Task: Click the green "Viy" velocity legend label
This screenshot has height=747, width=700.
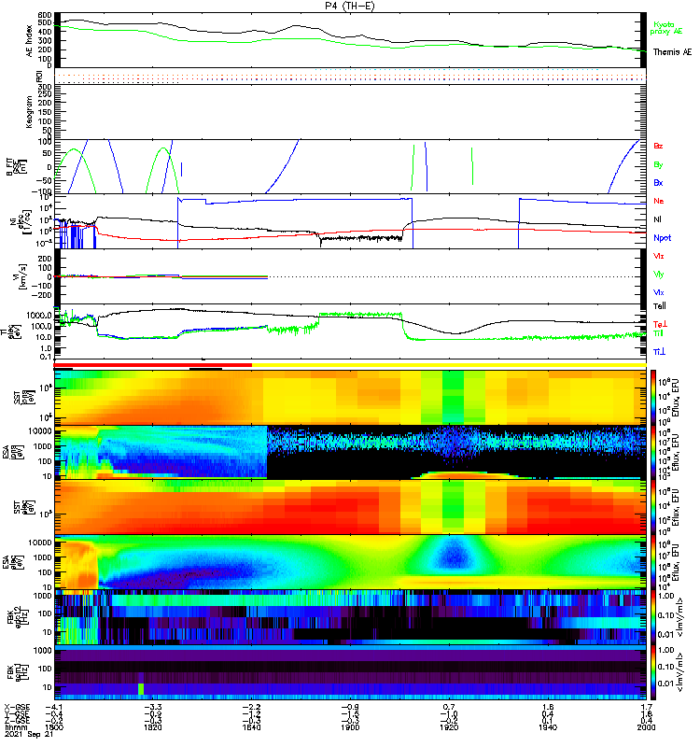Action: pyautogui.click(x=658, y=275)
